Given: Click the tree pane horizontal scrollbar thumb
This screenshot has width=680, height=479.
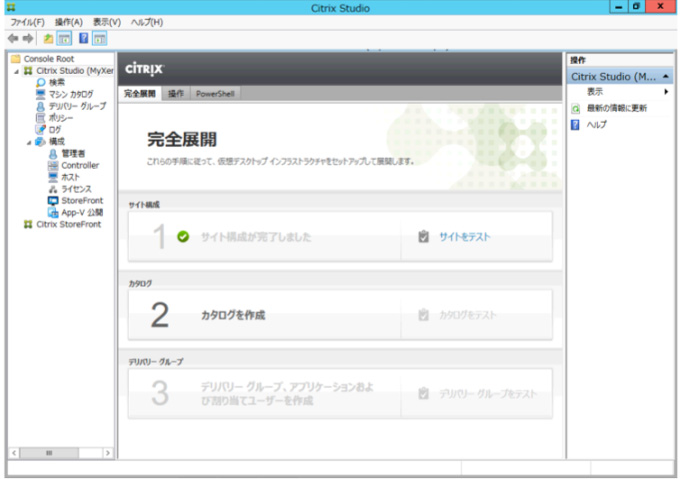Looking at the screenshot, I should [x=49, y=453].
